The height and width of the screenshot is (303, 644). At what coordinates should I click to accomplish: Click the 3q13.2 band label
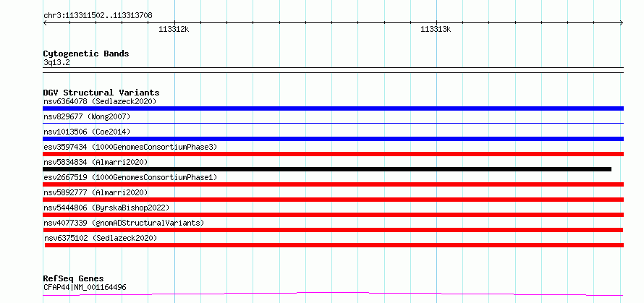[56, 63]
